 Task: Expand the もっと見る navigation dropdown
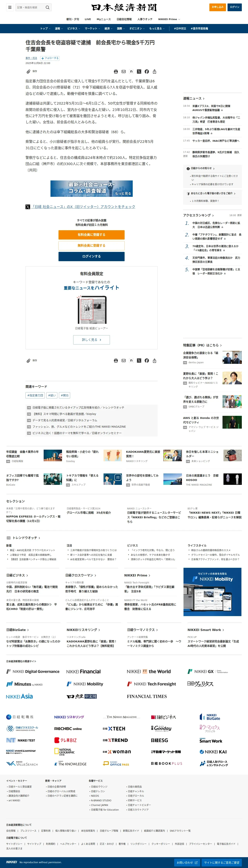coord(157,29)
